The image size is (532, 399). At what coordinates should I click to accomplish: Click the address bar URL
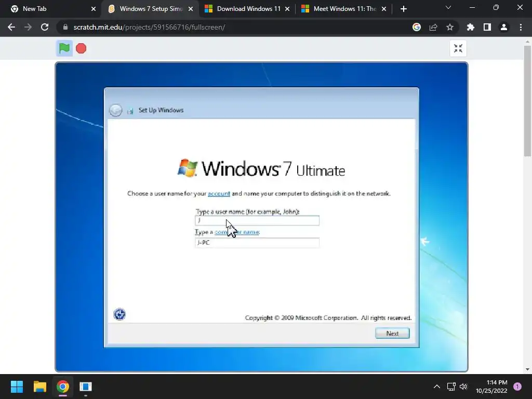149,27
